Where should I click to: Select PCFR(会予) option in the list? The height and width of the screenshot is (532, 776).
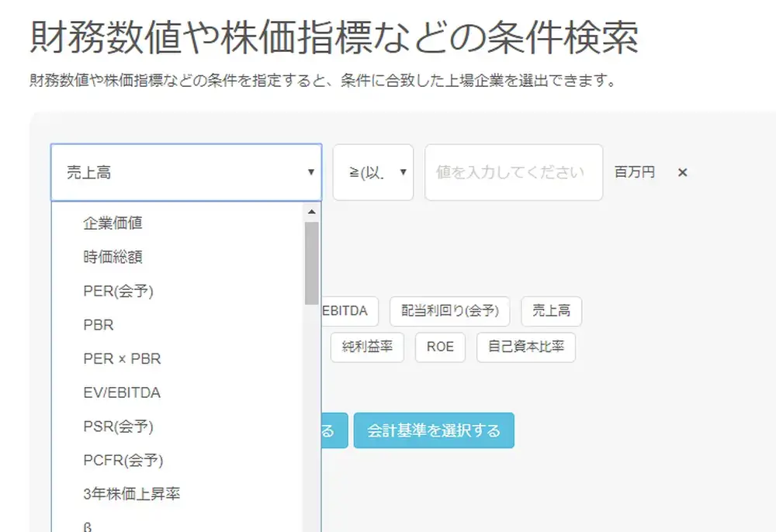click(177, 461)
